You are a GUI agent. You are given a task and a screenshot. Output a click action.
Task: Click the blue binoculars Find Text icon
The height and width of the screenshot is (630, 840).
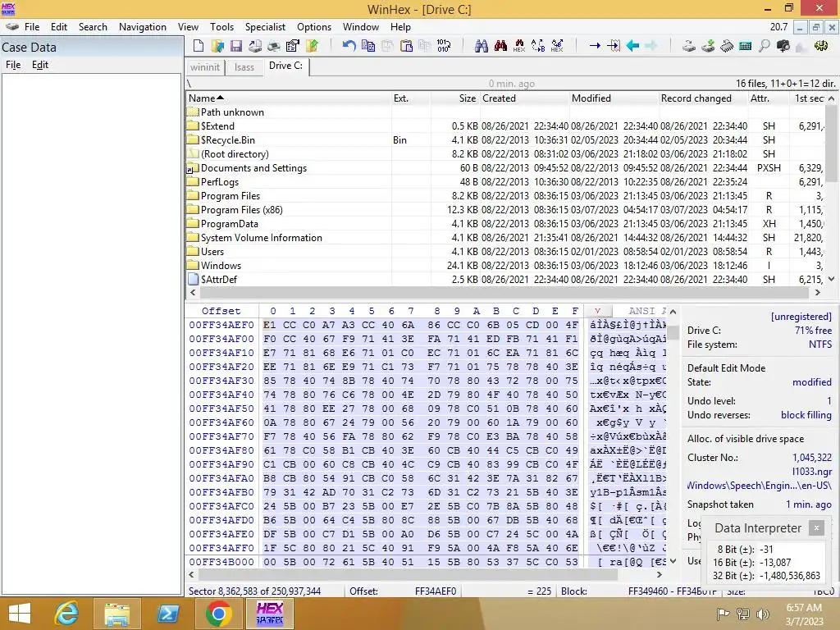point(481,46)
